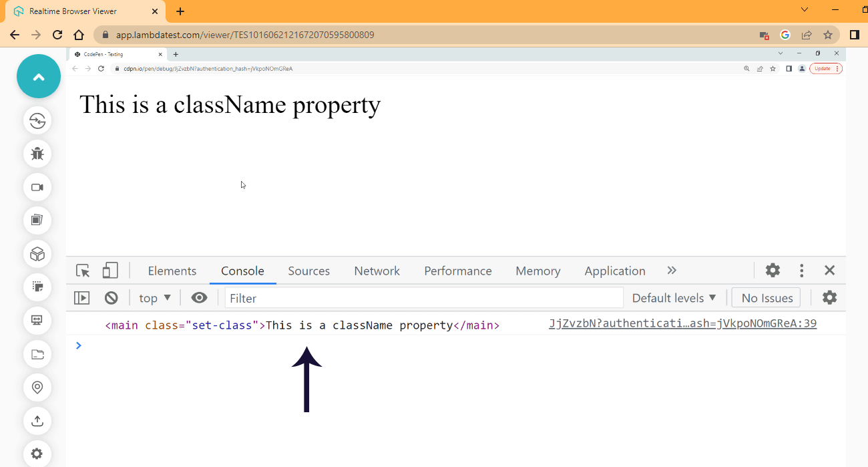Expand the hidden DevTools tabs chevron

pos(672,271)
